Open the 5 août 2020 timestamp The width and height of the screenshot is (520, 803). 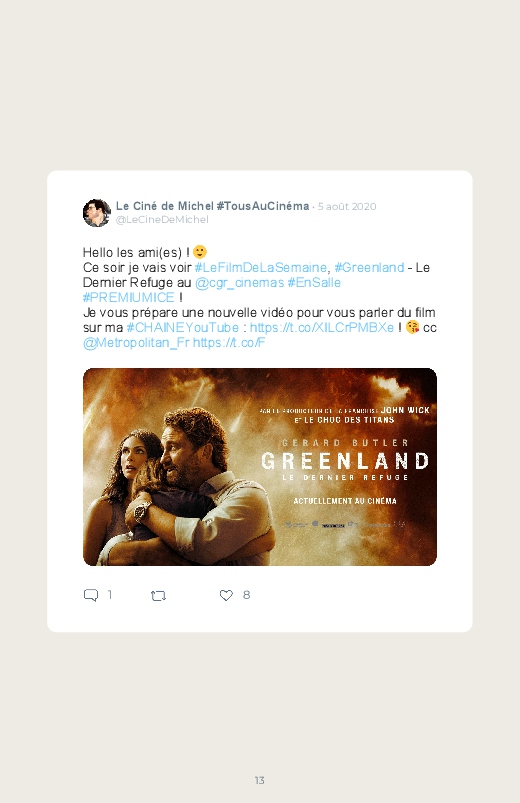click(347, 206)
